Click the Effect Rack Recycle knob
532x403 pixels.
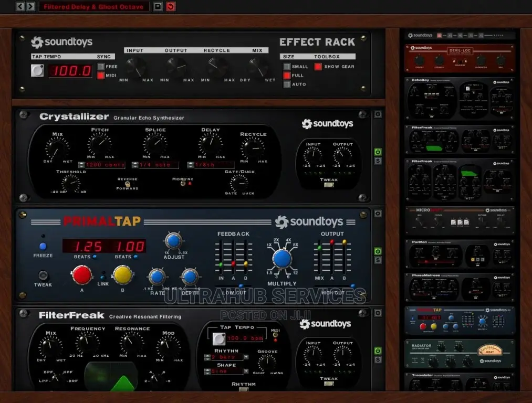click(217, 67)
